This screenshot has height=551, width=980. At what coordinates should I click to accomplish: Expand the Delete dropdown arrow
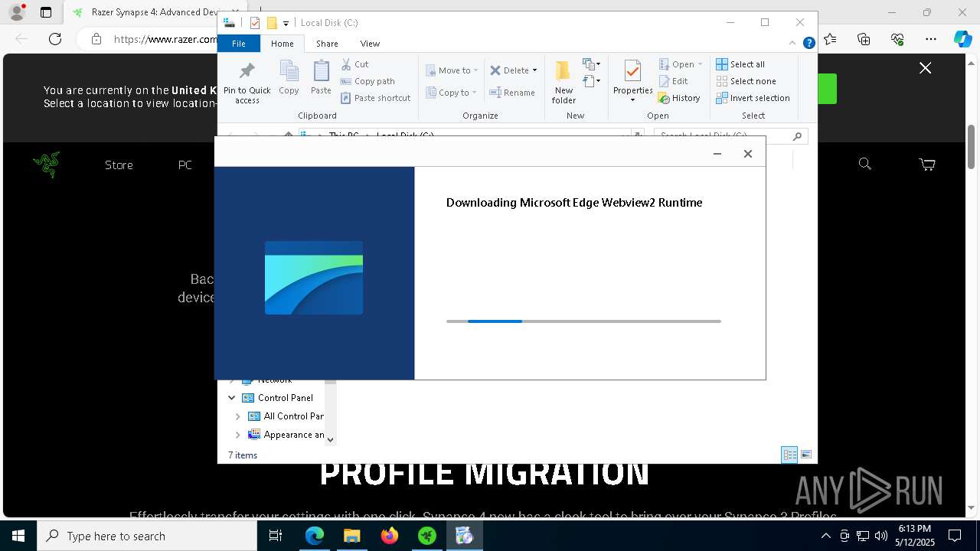(x=534, y=70)
